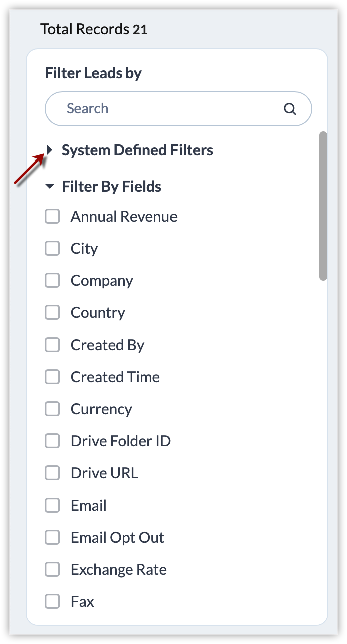Collapse the Filter By Fields section
347x644 pixels.
tap(49, 187)
